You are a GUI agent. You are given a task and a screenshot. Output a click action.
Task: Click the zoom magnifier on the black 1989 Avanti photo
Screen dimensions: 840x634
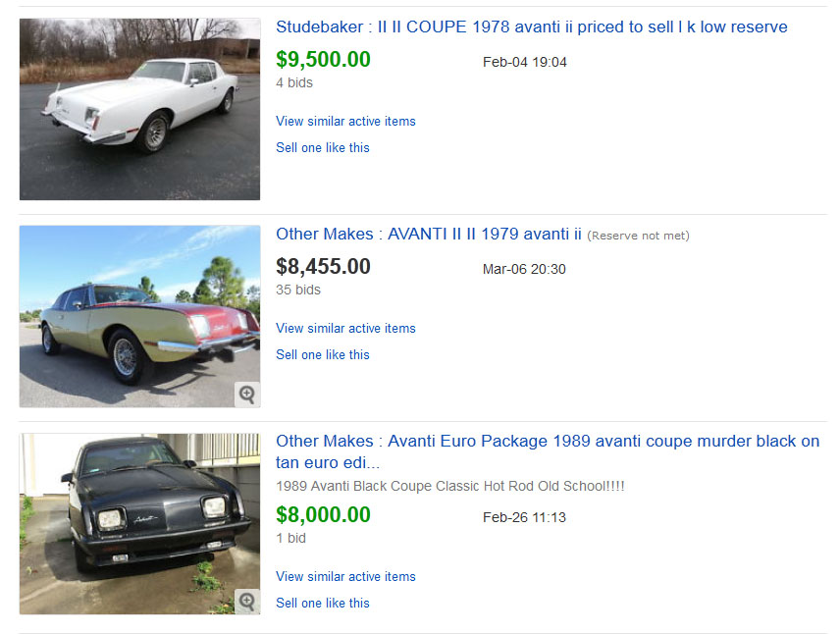[247, 602]
